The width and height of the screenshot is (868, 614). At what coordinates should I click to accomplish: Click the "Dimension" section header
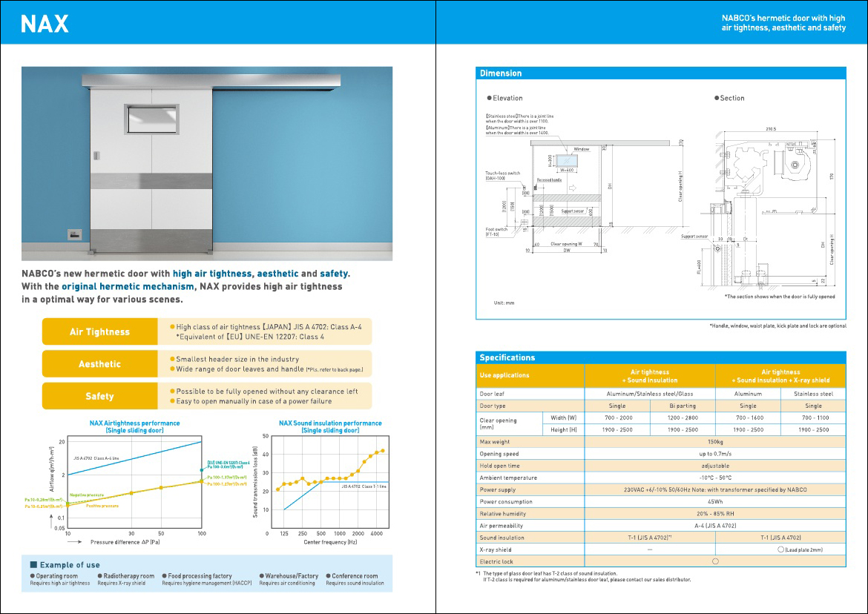point(661,73)
